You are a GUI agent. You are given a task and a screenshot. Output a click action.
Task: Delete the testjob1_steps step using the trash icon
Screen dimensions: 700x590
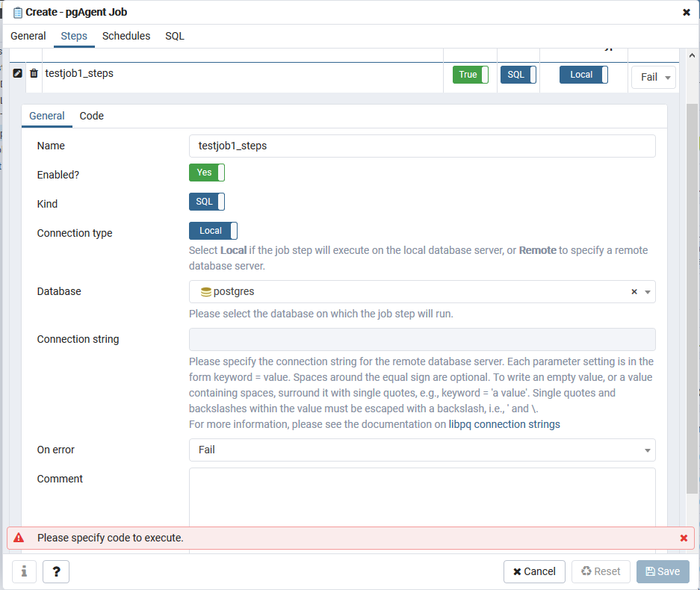coord(33,72)
